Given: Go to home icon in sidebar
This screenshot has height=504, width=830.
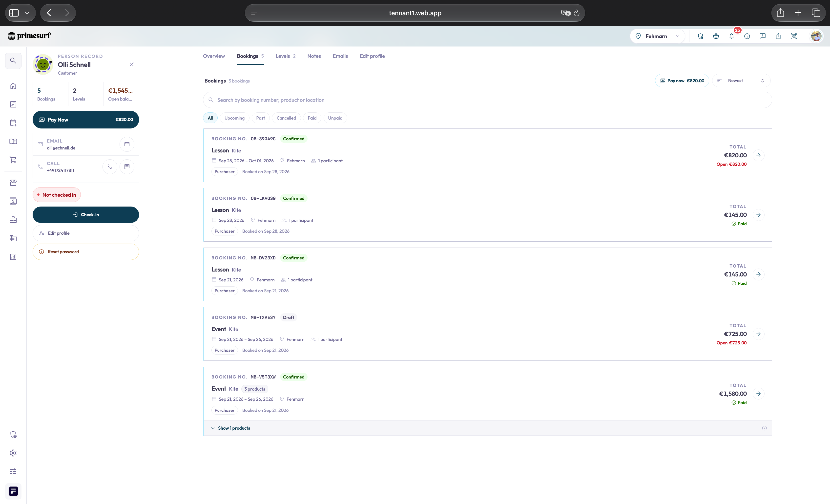Looking at the screenshot, I should [x=13, y=86].
